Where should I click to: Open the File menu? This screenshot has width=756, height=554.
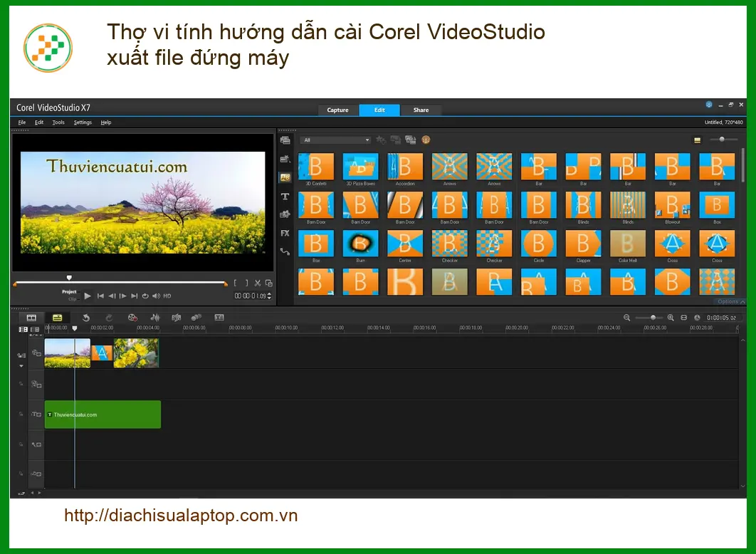(x=22, y=122)
